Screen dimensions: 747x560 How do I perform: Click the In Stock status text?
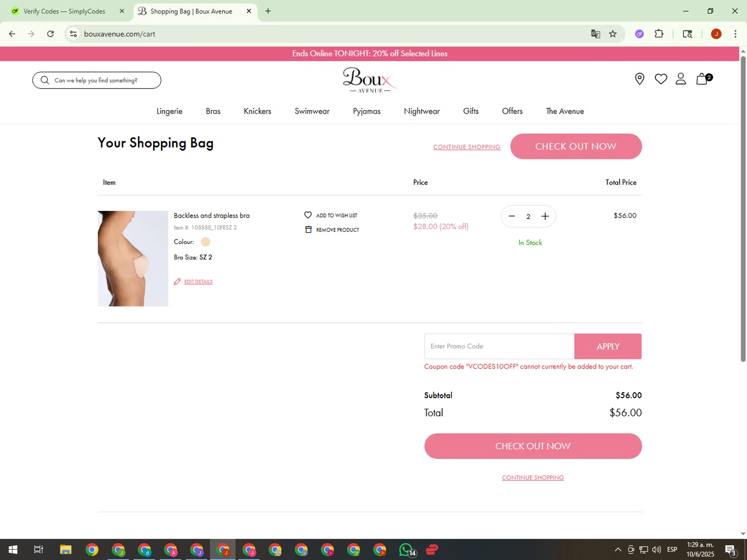click(x=530, y=242)
